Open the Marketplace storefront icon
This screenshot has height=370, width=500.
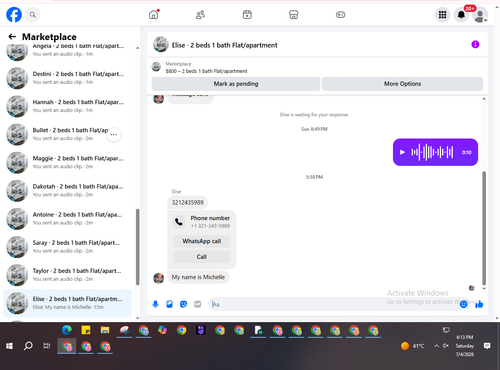[293, 15]
